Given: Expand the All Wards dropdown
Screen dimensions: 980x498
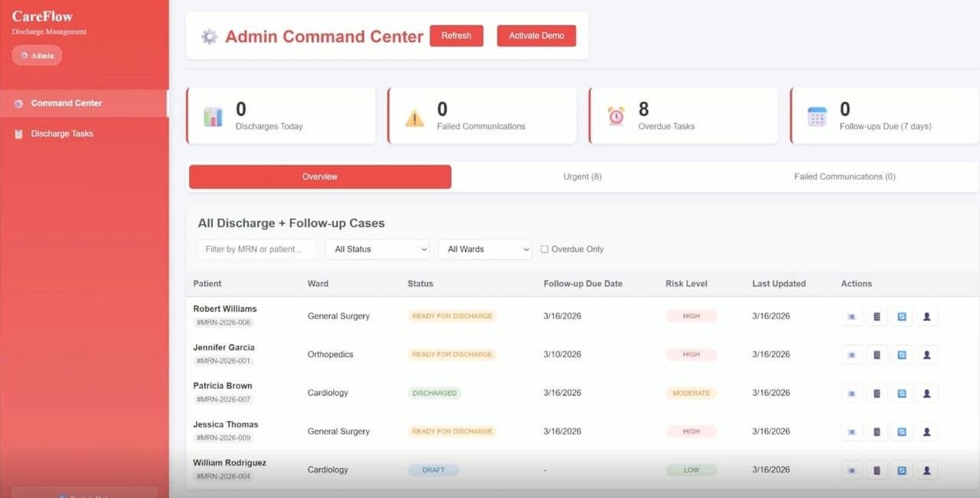Looking at the screenshot, I should click(485, 249).
